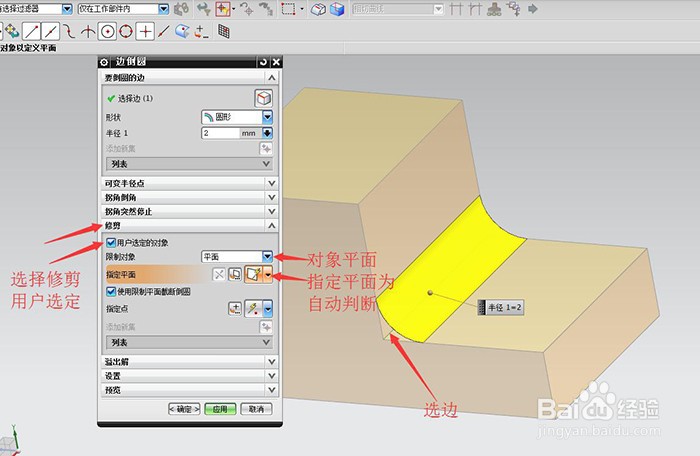Click the 半径 1=2 radius label in viewport

pos(500,307)
